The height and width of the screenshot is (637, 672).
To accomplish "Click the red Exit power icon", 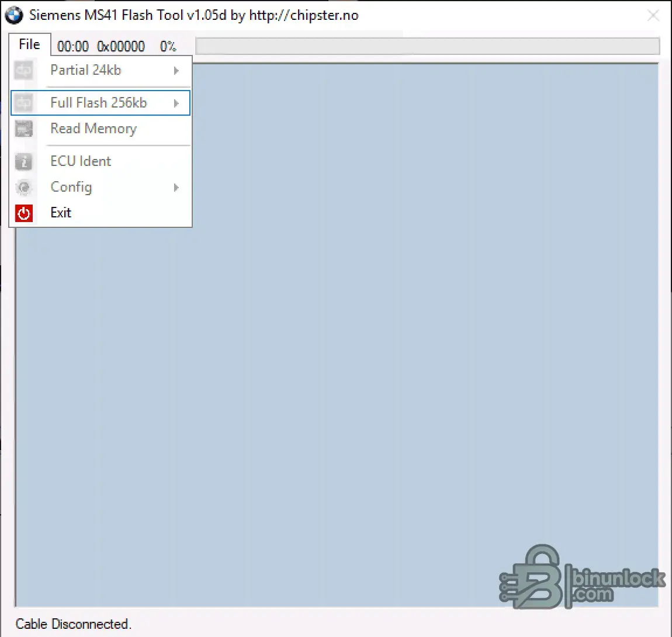I will 23,213.
